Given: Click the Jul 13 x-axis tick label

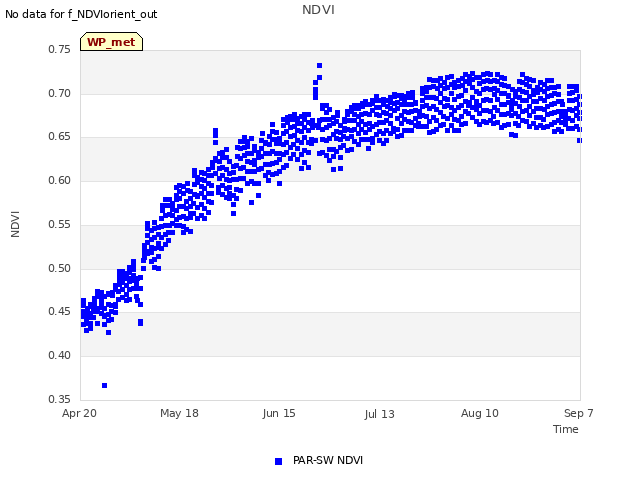Looking at the screenshot, I should pos(379,414).
